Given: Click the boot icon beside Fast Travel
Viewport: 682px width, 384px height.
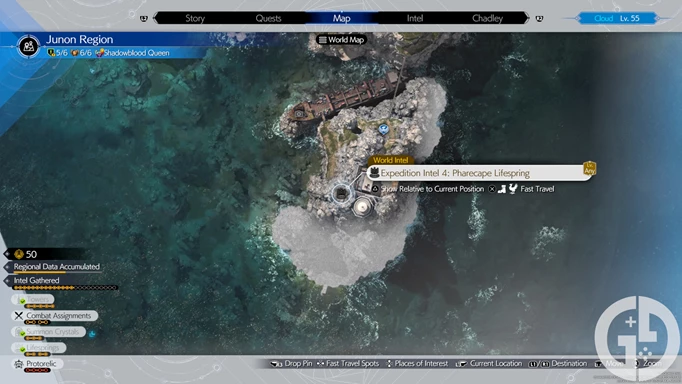Looking at the screenshot, I should tap(502, 189).
